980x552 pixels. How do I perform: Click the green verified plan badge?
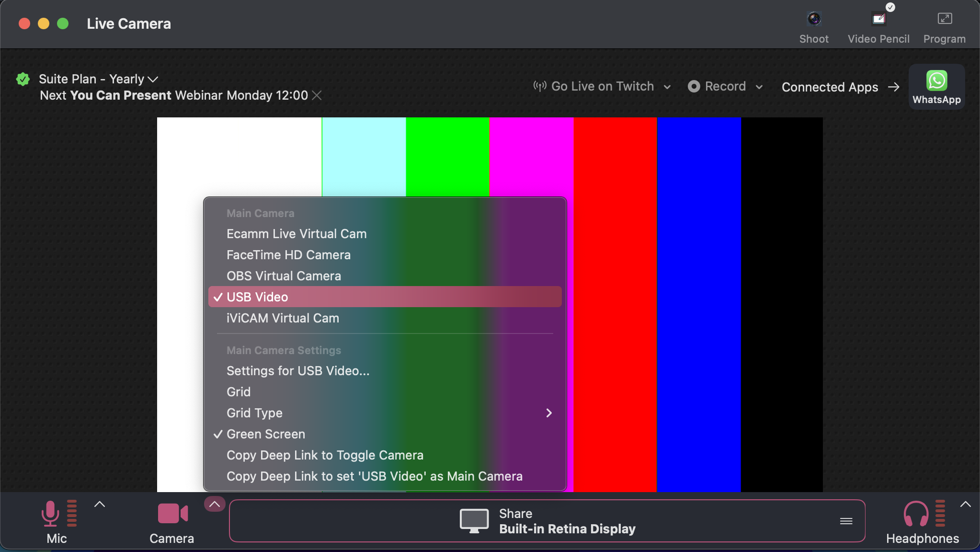click(23, 79)
